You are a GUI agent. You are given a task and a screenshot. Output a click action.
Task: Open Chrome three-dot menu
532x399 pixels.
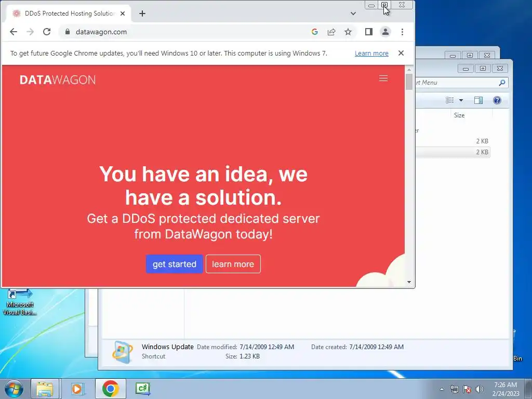403,32
